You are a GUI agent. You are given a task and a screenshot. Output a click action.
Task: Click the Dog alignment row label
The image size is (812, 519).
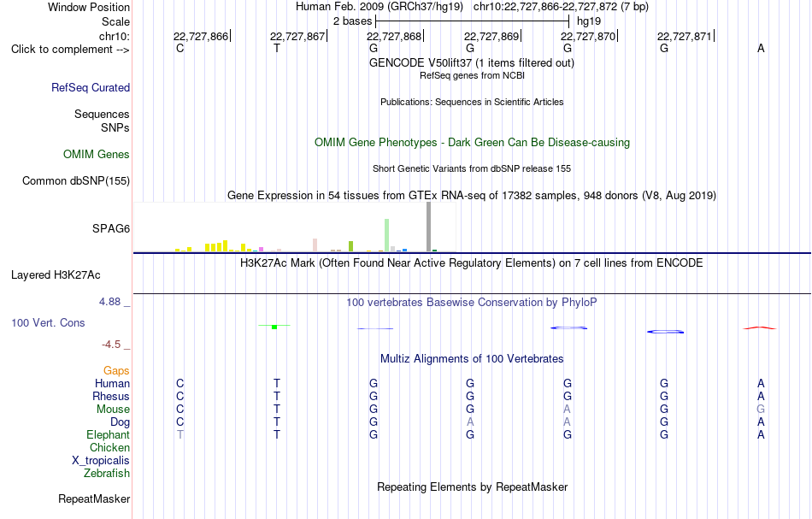(121, 422)
